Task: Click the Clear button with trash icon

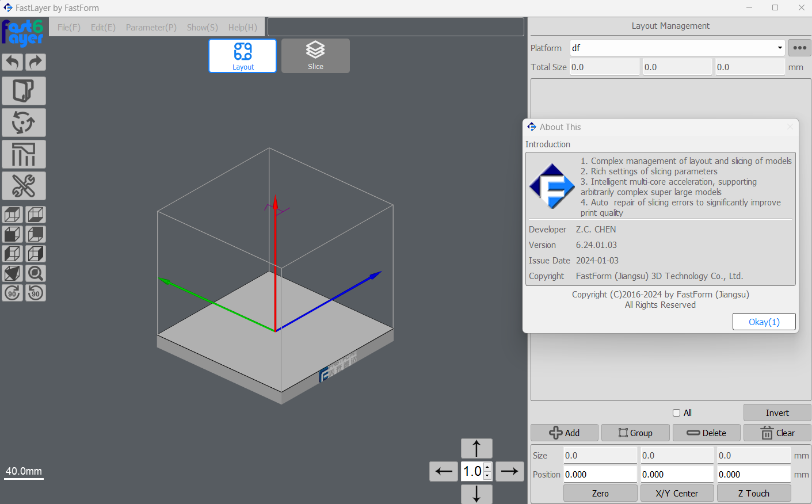Action: click(777, 433)
